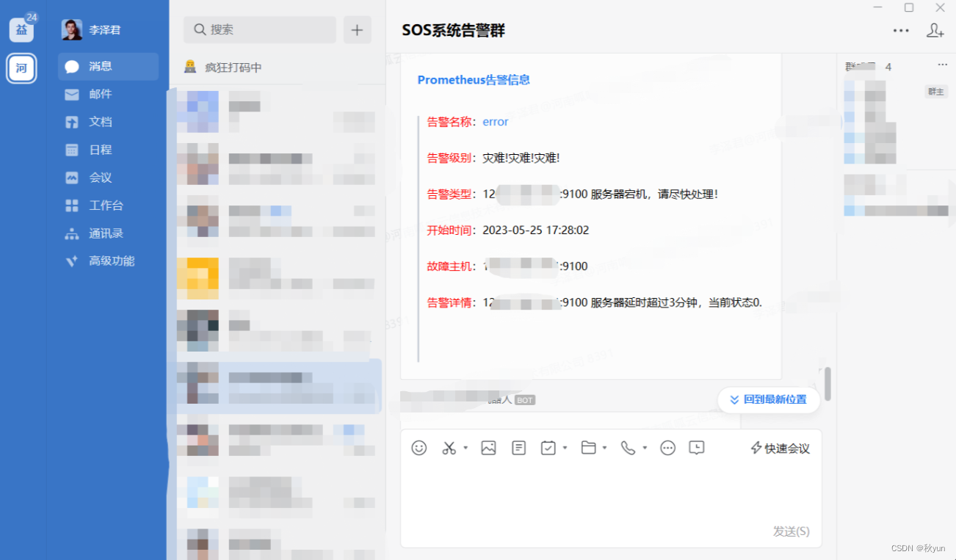The width and height of the screenshot is (956, 560).
Task: Click the 邮件 envelope icon
Action: [72, 94]
